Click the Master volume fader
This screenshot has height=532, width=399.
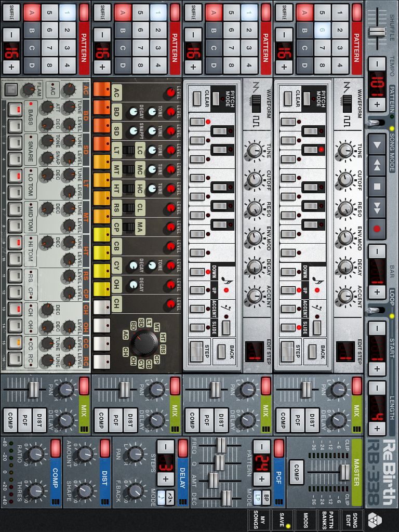point(344,472)
